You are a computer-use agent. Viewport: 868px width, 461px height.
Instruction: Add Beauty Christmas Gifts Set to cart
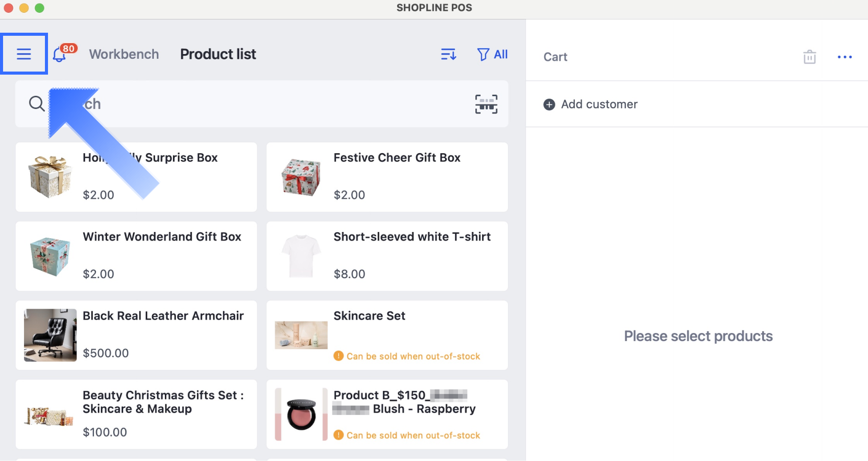click(x=136, y=414)
